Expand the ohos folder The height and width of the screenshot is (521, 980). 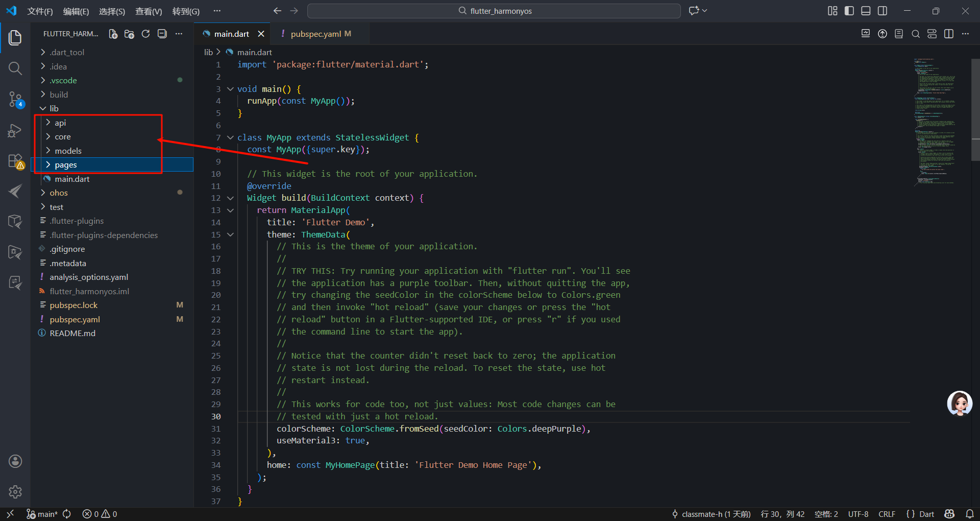[112, 193]
